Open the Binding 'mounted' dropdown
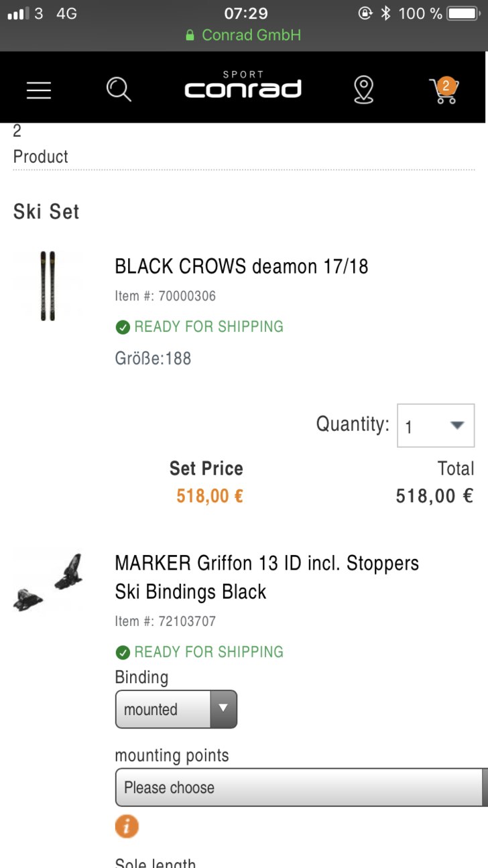The image size is (488, 868). [176, 709]
